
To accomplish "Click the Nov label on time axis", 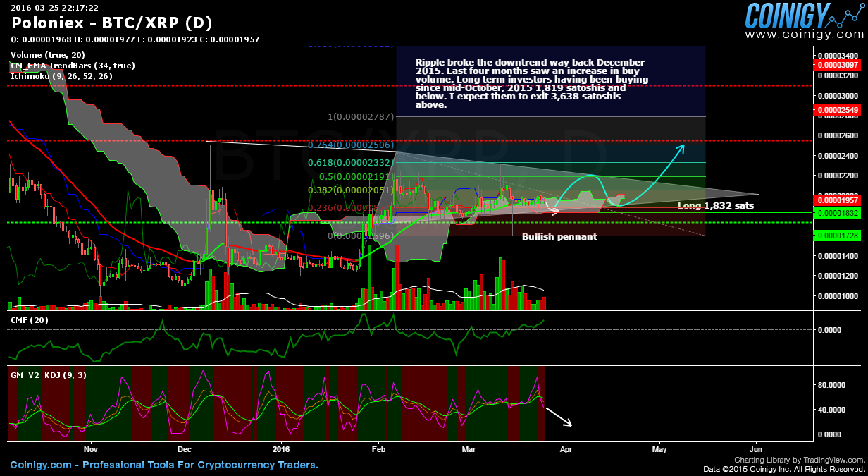I will tap(90, 448).
